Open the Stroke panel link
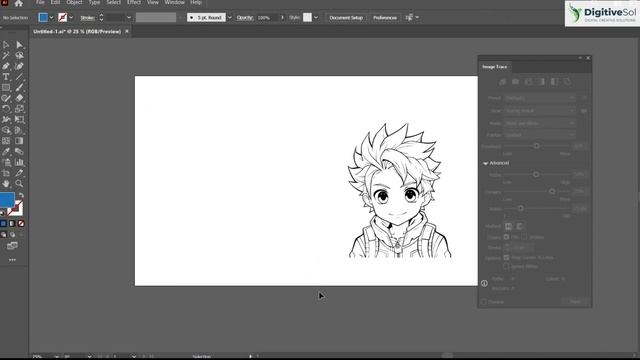This screenshot has height=360, width=640. click(x=87, y=18)
